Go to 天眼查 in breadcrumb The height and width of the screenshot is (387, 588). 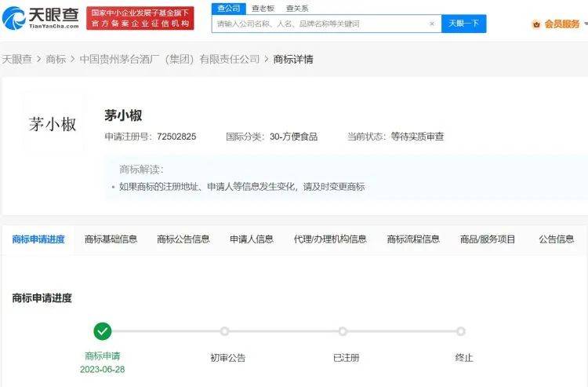click(17, 59)
